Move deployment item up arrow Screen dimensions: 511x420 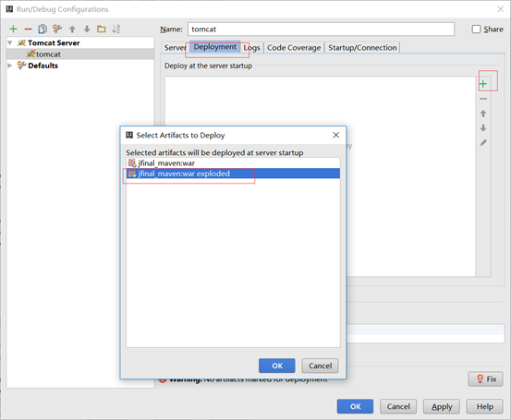483,114
